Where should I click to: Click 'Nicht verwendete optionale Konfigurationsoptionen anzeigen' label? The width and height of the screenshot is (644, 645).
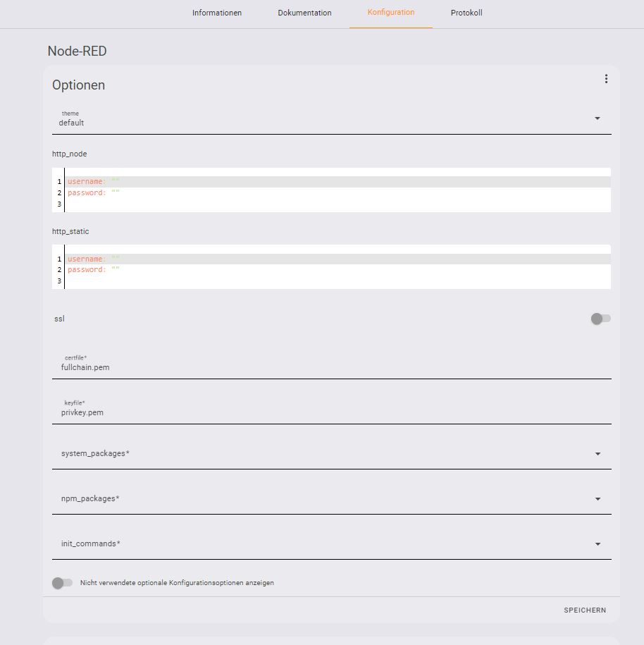[177, 583]
